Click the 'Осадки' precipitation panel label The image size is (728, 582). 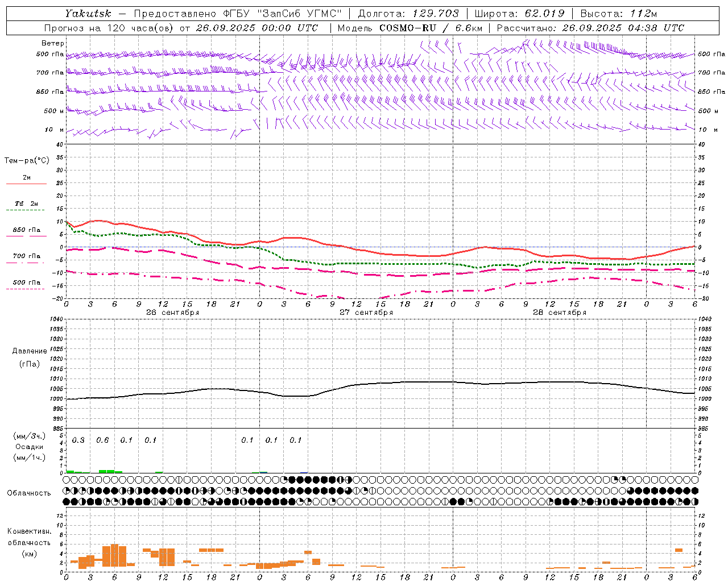click(30, 447)
